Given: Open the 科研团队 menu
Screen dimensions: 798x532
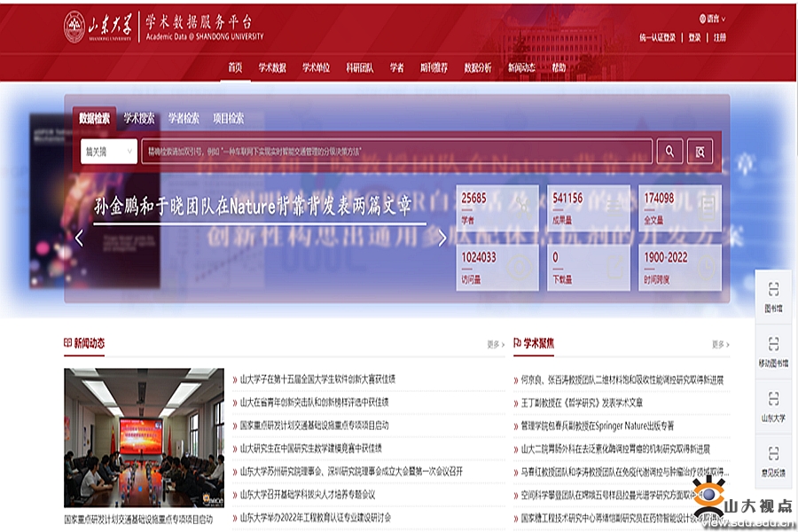Looking at the screenshot, I should click(360, 67).
